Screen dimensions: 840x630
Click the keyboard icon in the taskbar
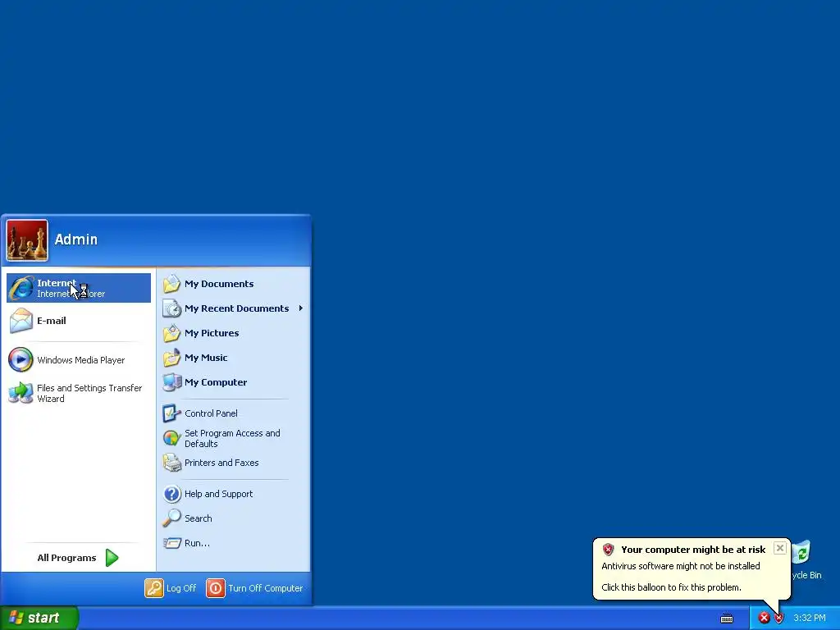(x=727, y=619)
